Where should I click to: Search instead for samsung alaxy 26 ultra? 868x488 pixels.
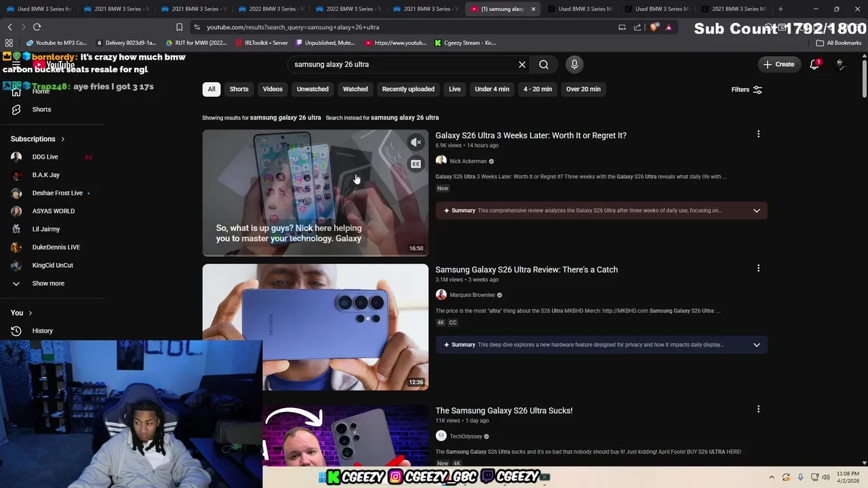[405, 117]
